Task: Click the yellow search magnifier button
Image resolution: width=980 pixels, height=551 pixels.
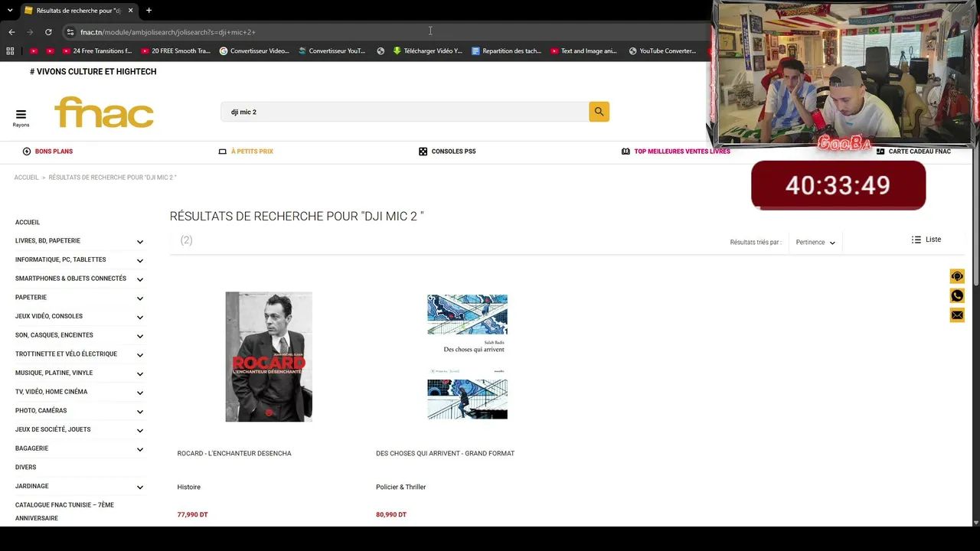Action: point(599,112)
